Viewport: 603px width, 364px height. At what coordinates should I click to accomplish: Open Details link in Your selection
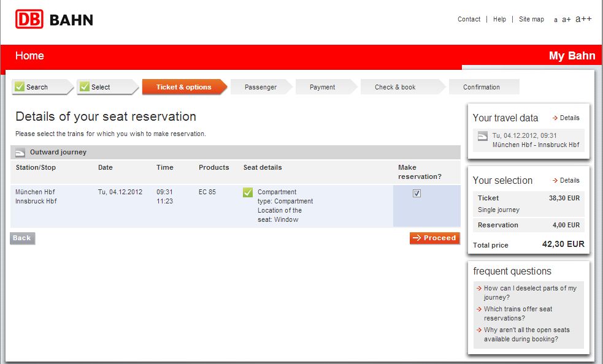click(566, 180)
